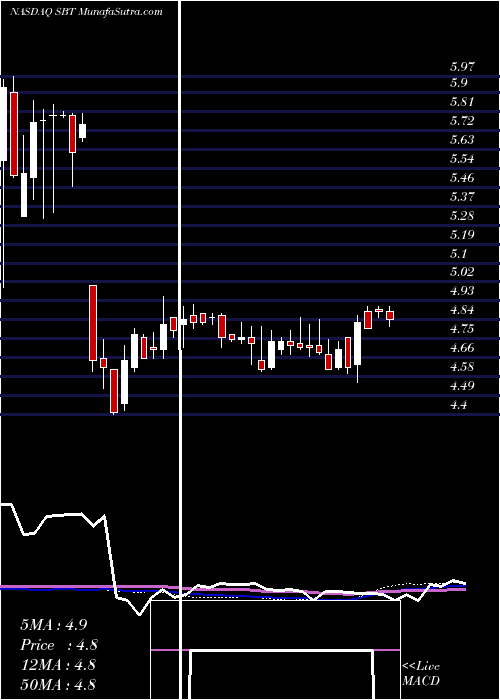Click the 5.46 price axis label

pyautogui.click(x=462, y=178)
